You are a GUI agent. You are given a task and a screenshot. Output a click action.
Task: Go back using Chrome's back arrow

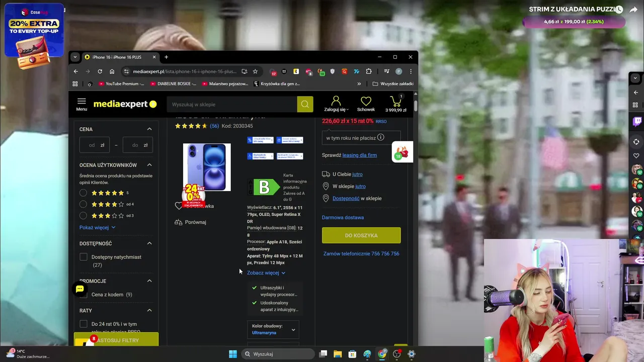[75, 71]
